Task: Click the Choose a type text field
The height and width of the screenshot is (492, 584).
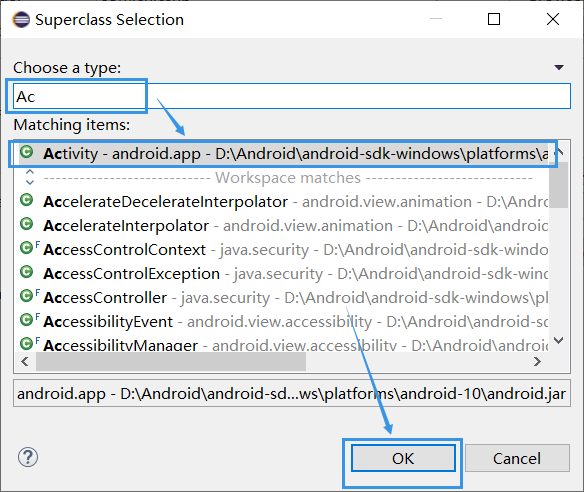Action: click(x=292, y=96)
